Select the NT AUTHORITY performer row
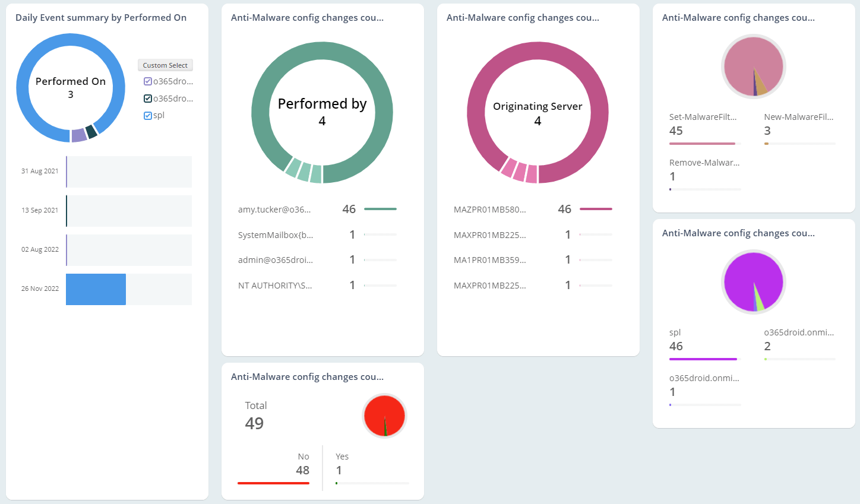This screenshot has width=860, height=504. tap(275, 286)
